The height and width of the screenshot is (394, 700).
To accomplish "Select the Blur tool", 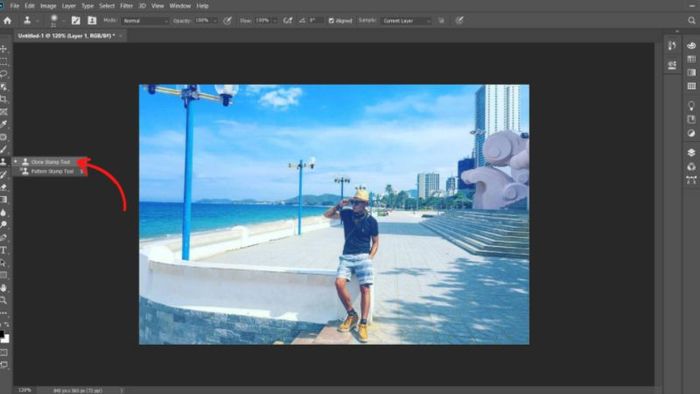I will click(4, 212).
